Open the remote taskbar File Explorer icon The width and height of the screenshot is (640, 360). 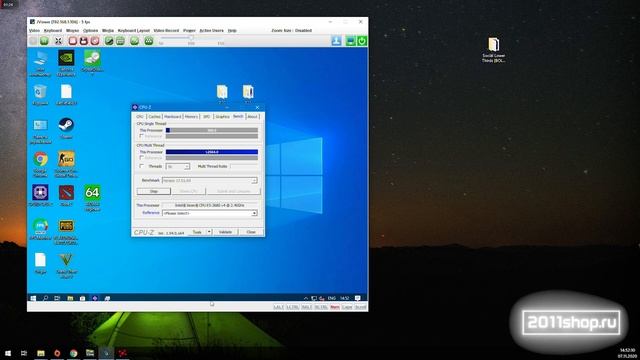(70, 298)
